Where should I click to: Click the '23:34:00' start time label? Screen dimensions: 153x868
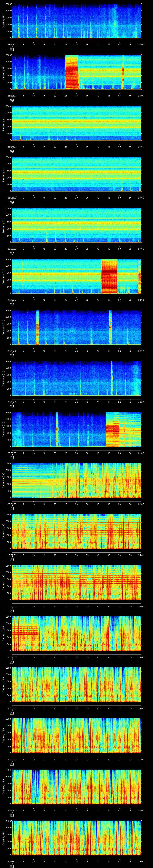point(12,657)
